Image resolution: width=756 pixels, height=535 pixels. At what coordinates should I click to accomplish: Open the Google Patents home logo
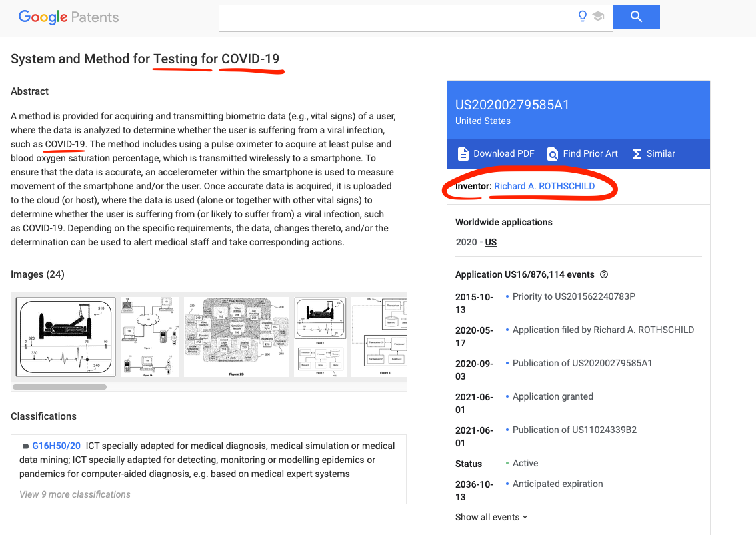coord(69,17)
